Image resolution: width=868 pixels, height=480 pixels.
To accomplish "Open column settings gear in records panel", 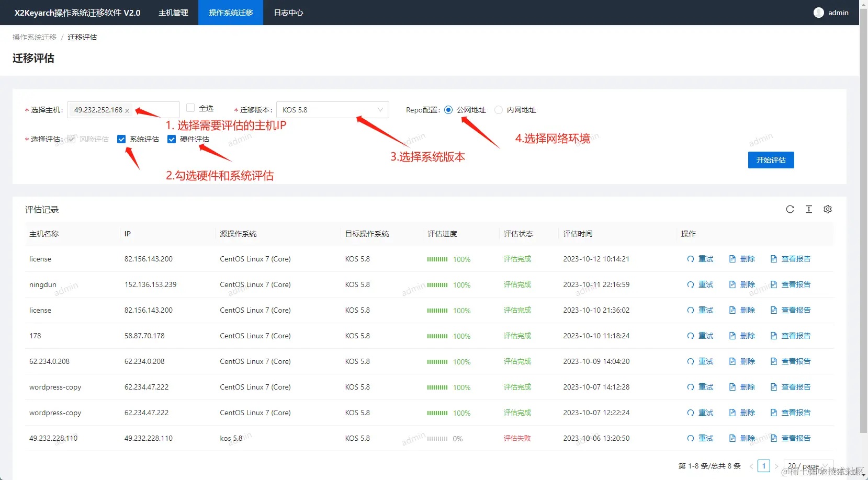I will coord(827,209).
